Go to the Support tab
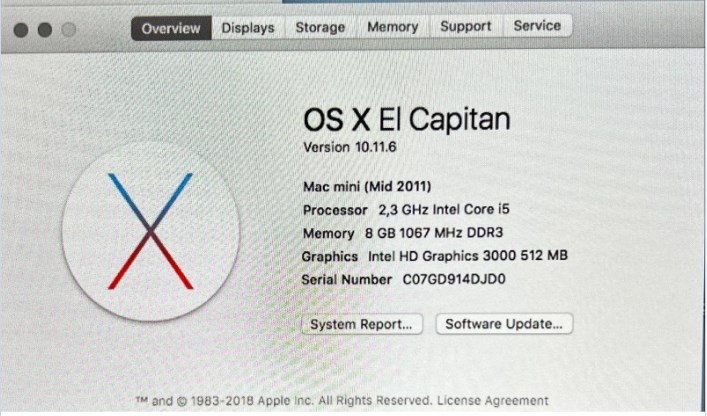Screen dimensions: 707x416 point(466,27)
